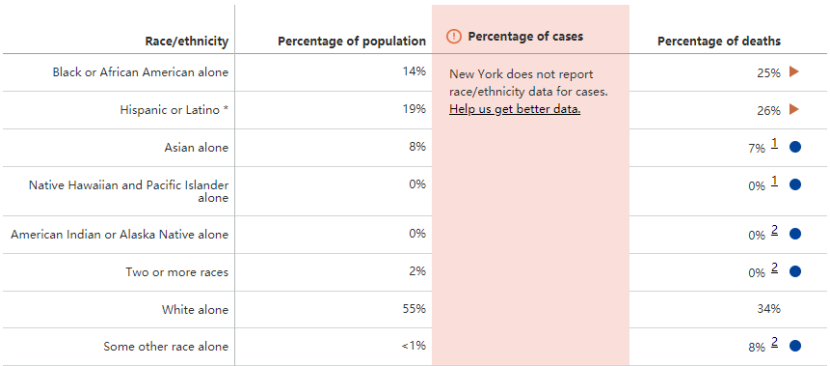Image resolution: width=830 pixels, height=366 pixels.
Task: Click the blue dot in Some other race row
Action: (795, 346)
